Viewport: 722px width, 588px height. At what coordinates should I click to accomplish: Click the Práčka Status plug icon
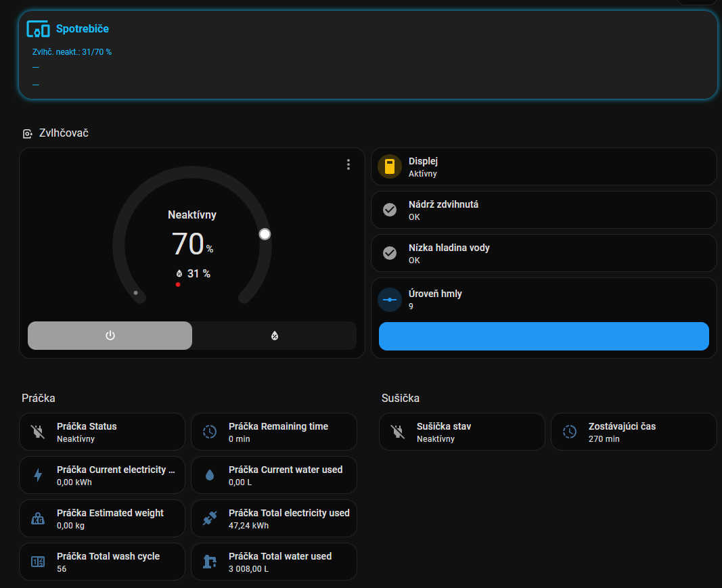pos(38,432)
